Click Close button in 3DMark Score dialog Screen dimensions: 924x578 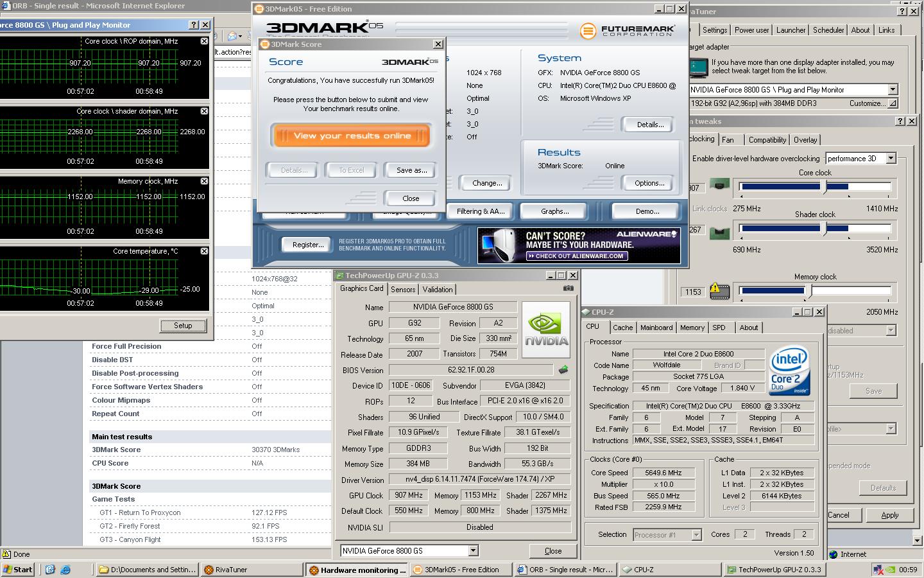[411, 198]
